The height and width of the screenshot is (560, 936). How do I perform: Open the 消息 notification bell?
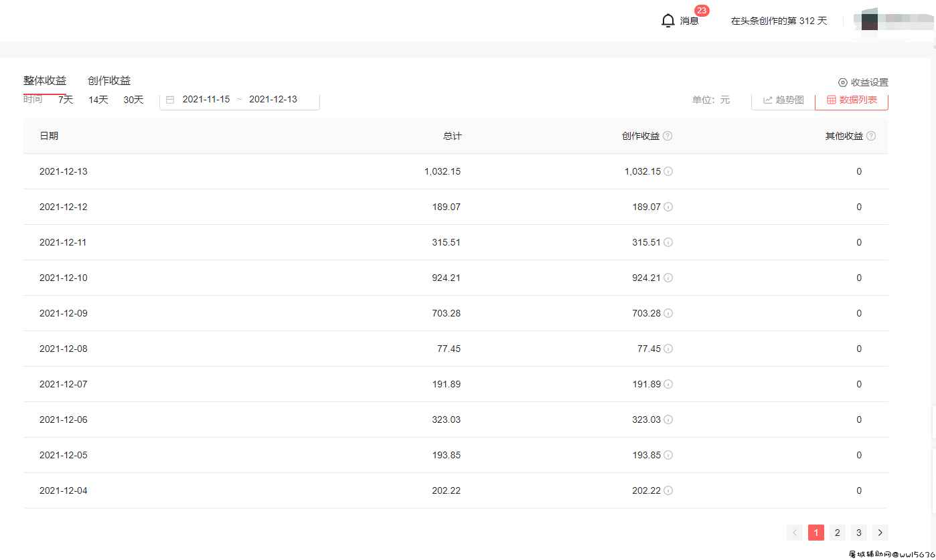tap(668, 21)
